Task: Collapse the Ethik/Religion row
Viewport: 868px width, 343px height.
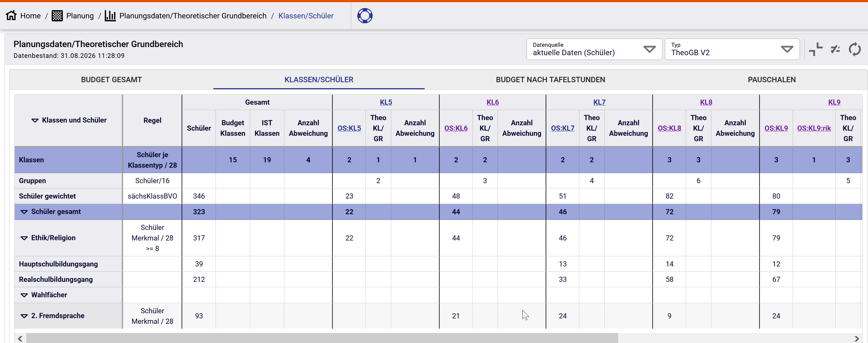Action: click(x=24, y=238)
